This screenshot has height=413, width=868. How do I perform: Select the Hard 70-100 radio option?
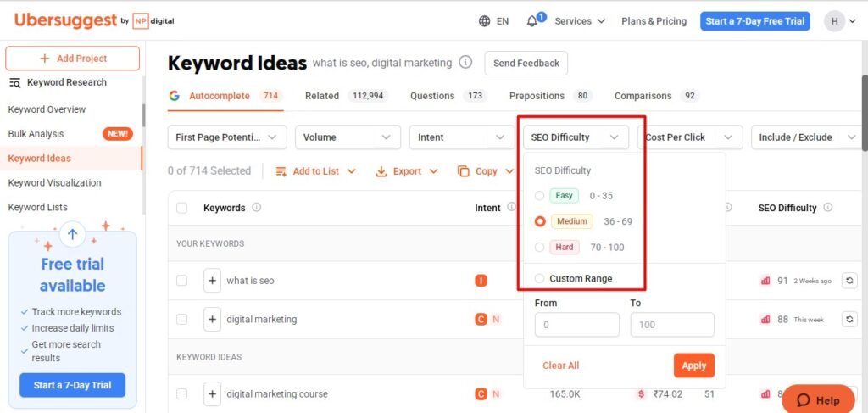(540, 247)
